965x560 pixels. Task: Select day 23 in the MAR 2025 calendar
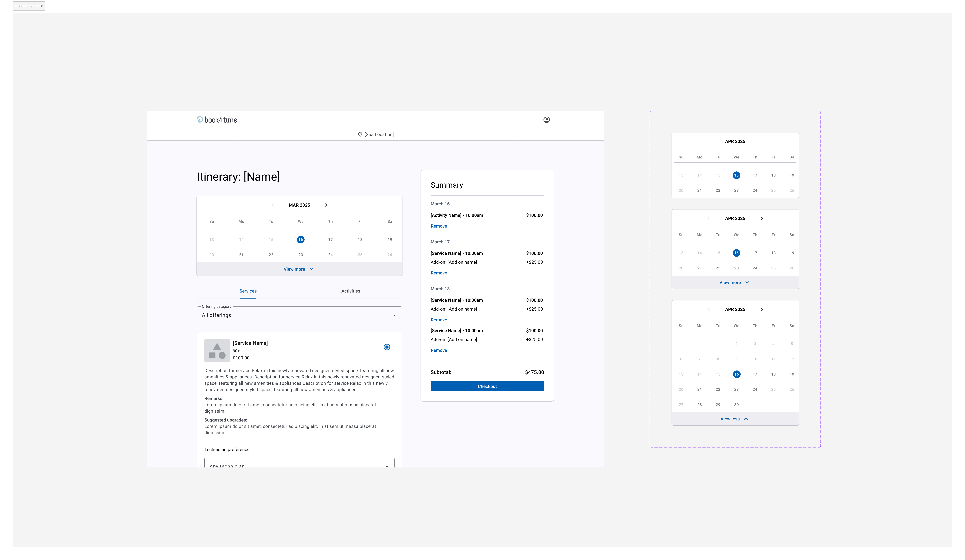click(301, 255)
